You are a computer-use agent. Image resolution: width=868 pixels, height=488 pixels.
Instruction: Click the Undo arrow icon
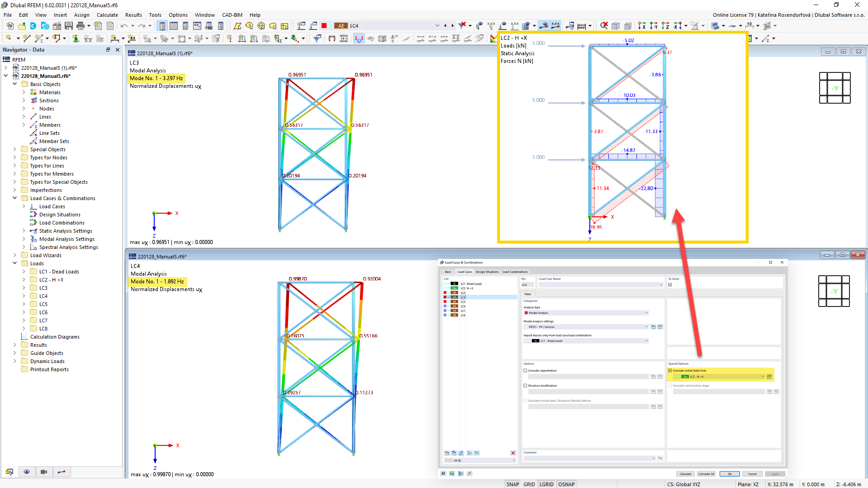click(124, 26)
